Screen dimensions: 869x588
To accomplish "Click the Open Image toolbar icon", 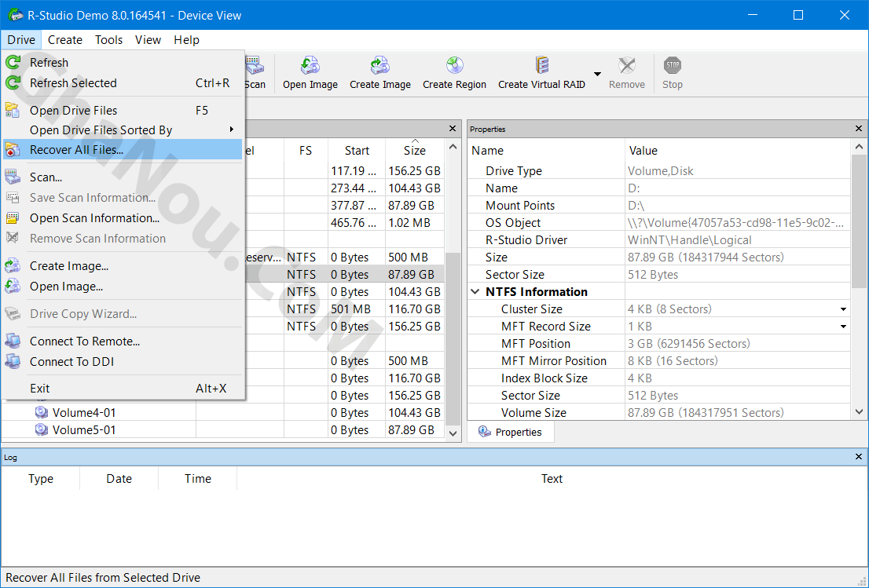I will coord(310,66).
